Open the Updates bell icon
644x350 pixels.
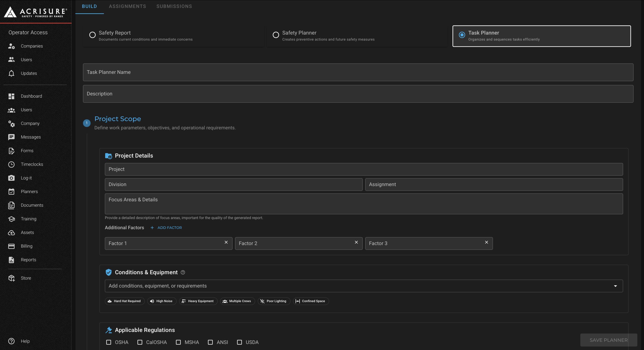11,73
